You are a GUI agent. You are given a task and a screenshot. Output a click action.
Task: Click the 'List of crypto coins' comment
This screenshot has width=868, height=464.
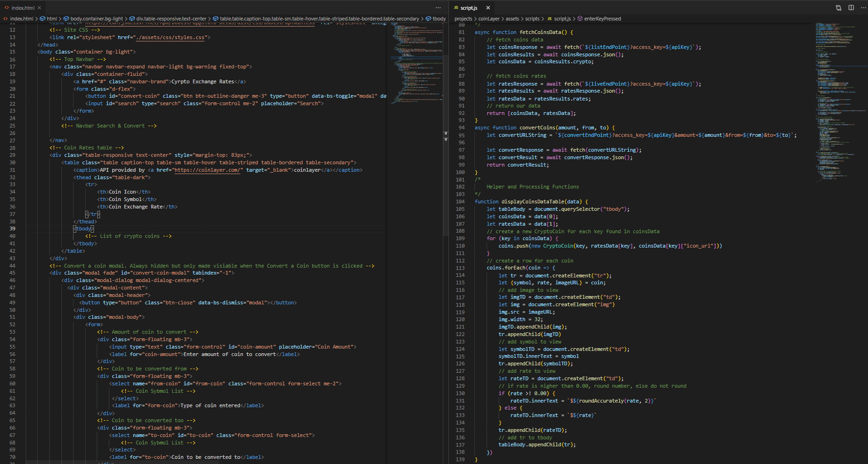coord(128,236)
